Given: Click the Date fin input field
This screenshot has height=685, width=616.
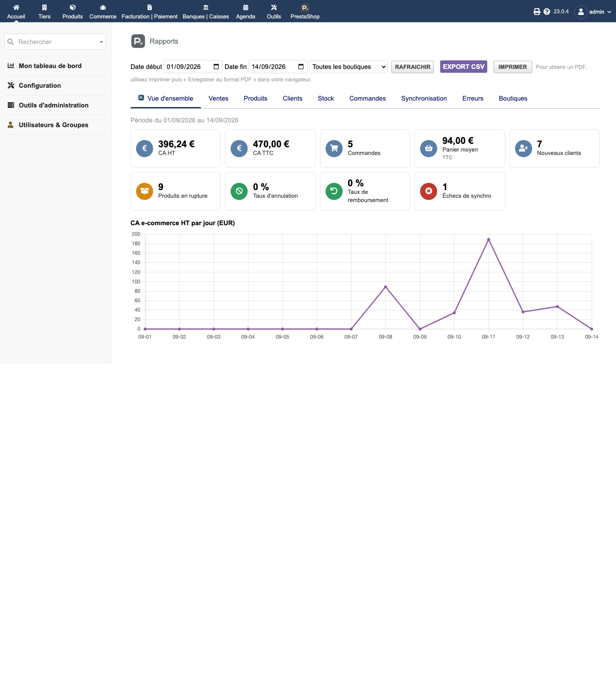Looking at the screenshot, I should point(278,67).
